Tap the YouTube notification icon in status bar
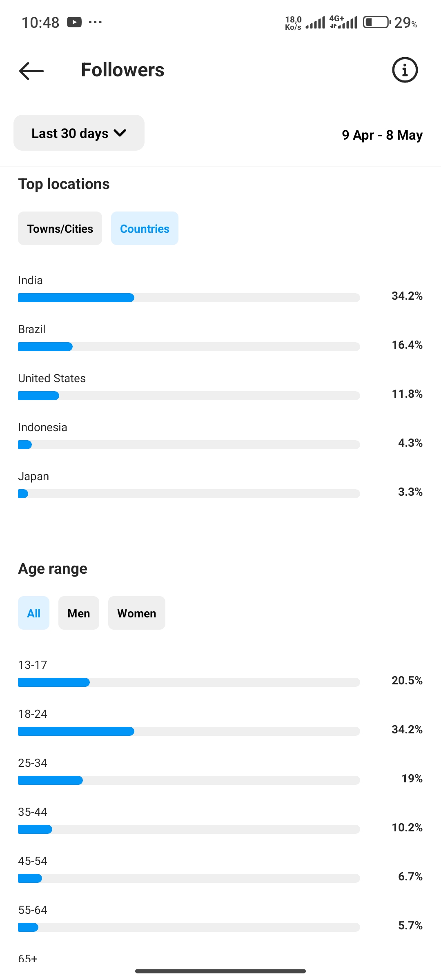This screenshot has height=980, width=441. pyautogui.click(x=74, y=22)
